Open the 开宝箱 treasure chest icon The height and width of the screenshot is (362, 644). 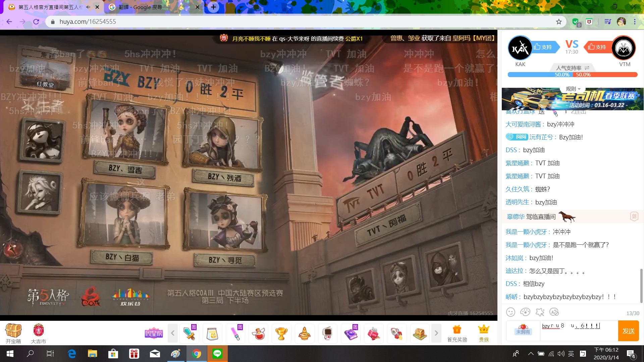click(x=13, y=330)
